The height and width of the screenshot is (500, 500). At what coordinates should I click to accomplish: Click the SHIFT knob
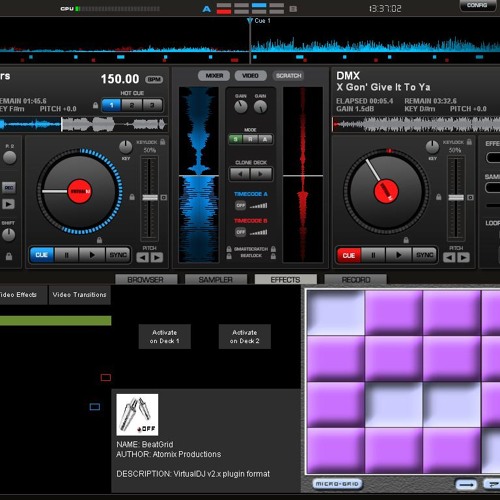(9, 235)
